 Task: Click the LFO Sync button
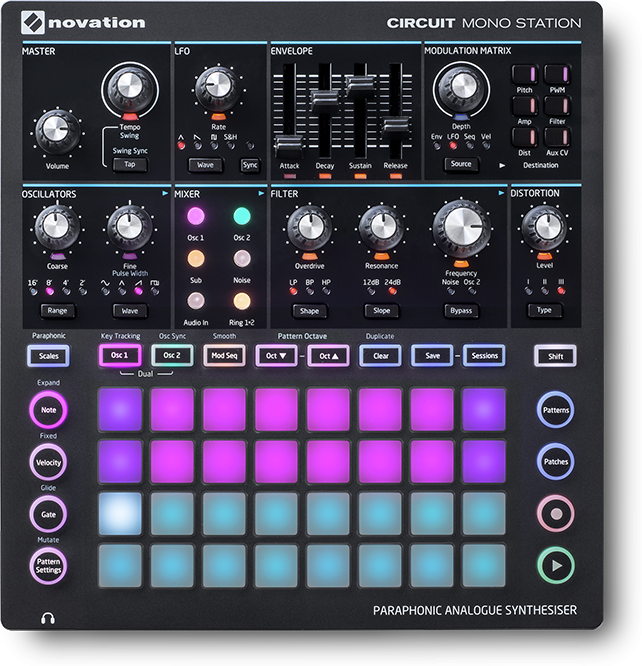click(x=250, y=165)
